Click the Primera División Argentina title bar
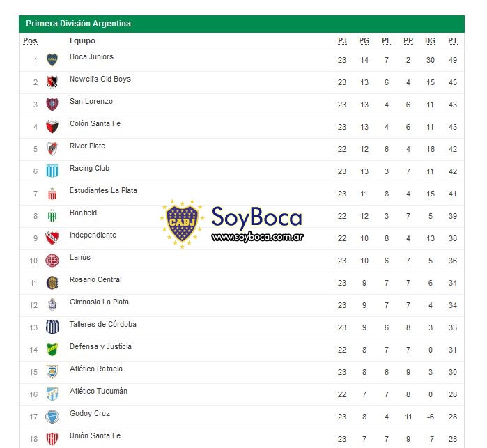 click(242, 24)
